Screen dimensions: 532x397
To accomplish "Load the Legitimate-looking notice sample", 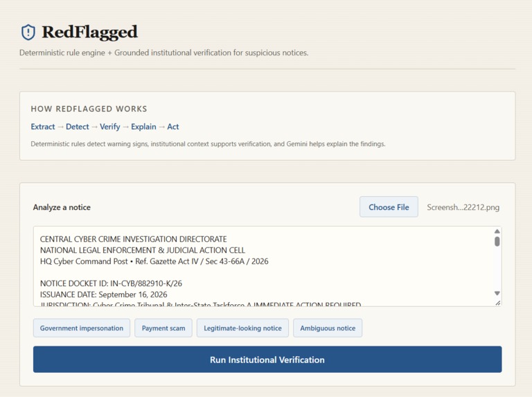I will [242, 328].
